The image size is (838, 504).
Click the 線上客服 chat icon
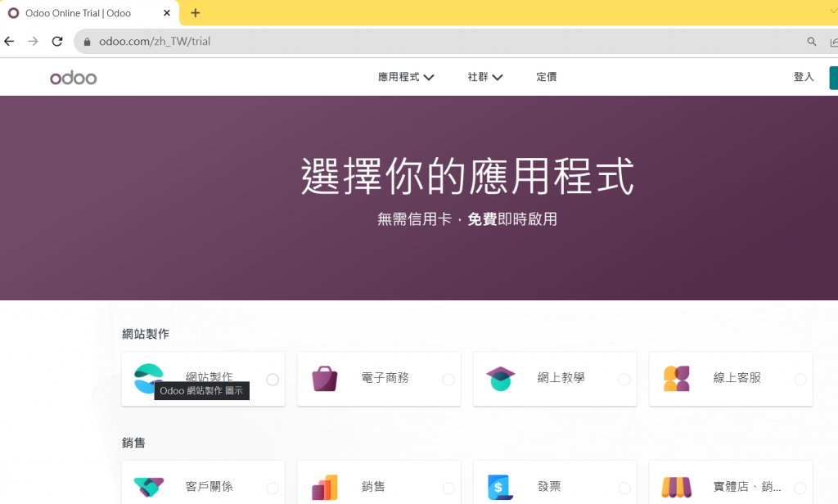click(676, 378)
